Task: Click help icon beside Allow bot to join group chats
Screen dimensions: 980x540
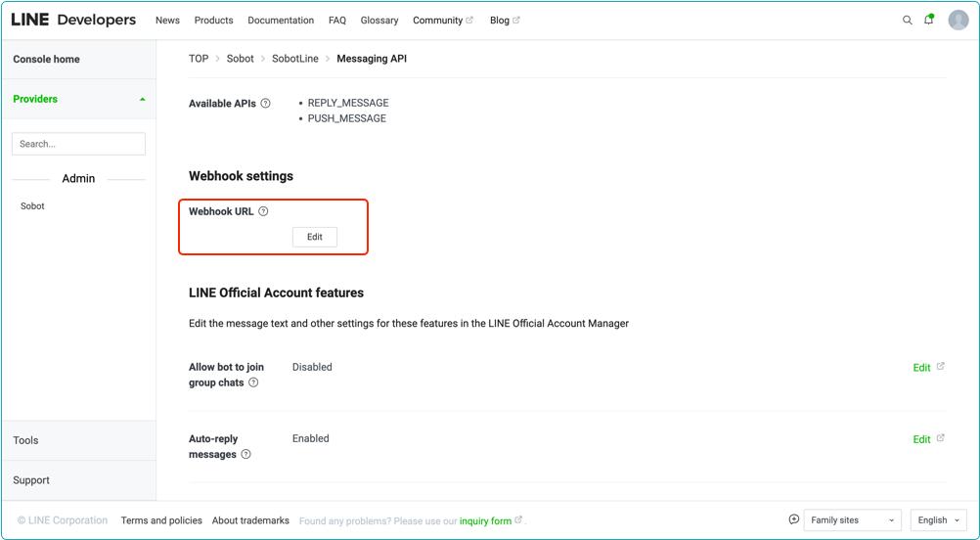Action: 253,382
